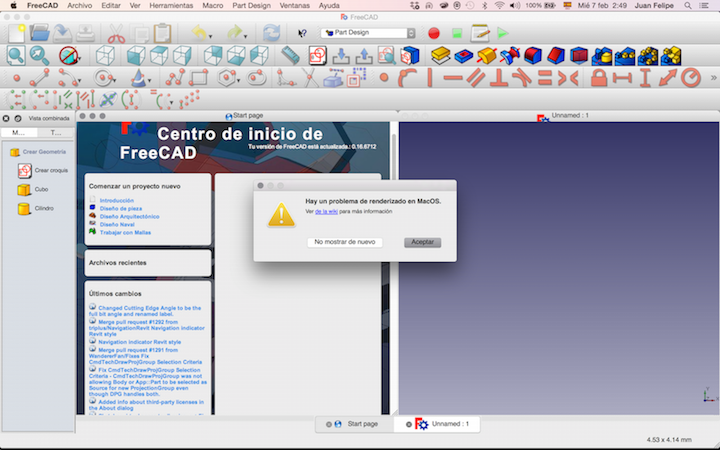Select the Revolution tool icon
Screen dimensions: 720x450
point(487,56)
